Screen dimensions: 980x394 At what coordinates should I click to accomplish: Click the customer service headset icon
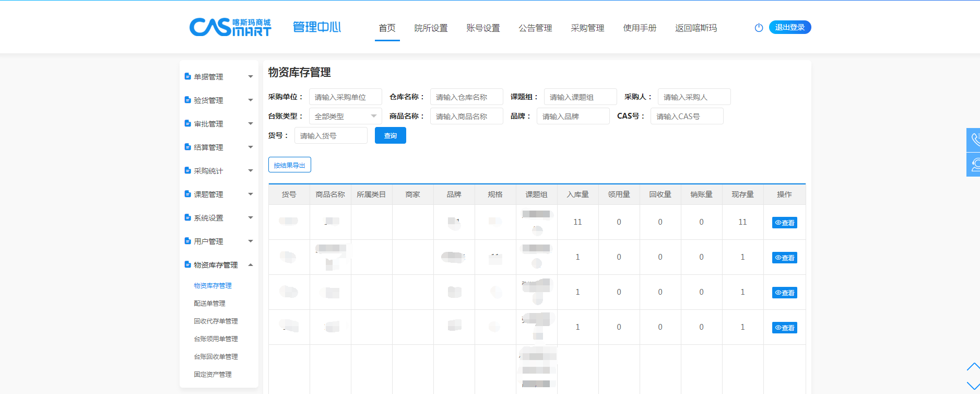[x=974, y=165]
